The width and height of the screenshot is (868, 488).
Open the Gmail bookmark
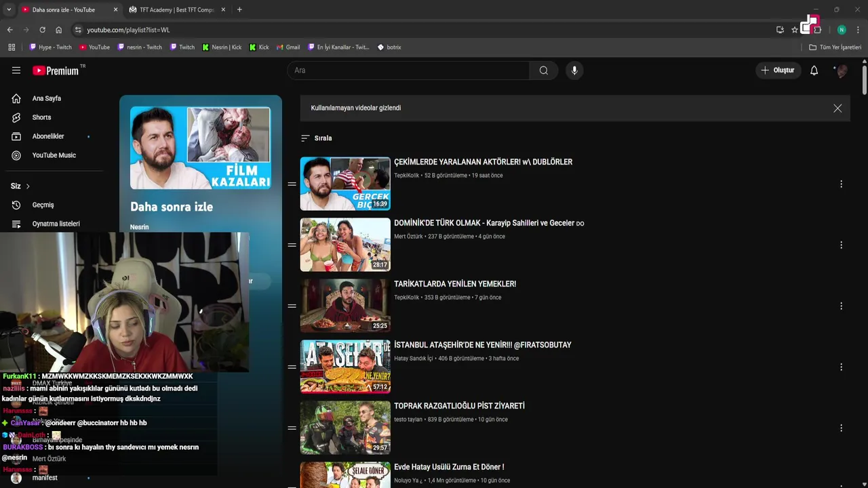point(288,47)
